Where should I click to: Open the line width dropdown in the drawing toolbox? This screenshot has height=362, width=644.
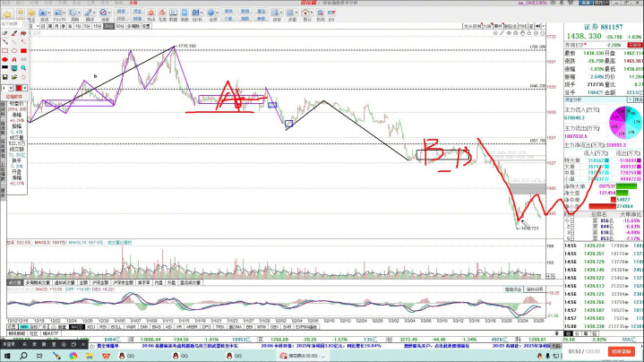[11, 88]
